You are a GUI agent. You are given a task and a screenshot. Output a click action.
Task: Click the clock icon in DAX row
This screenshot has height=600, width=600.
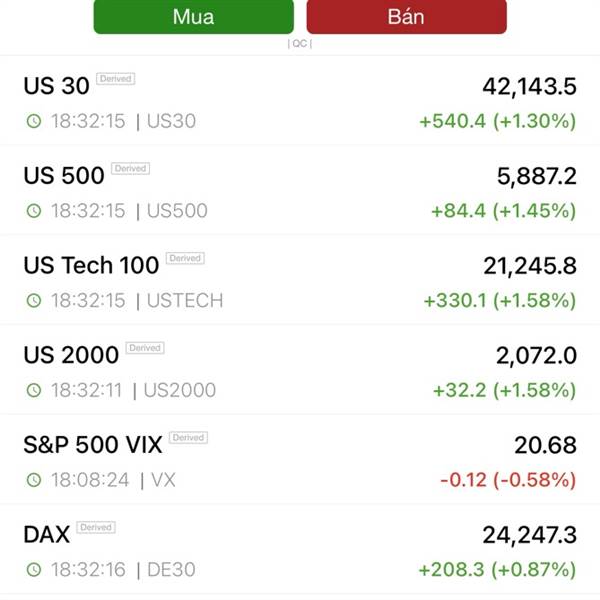tap(34, 569)
